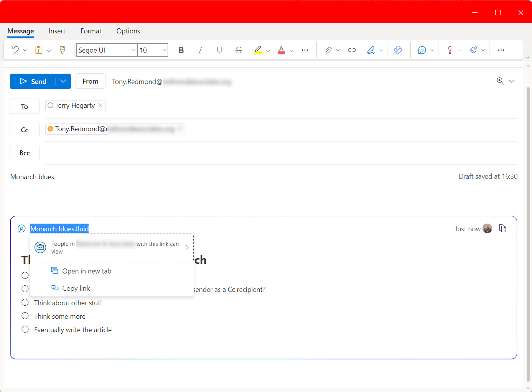Click the Loop component toolbar icon

[x=422, y=50]
